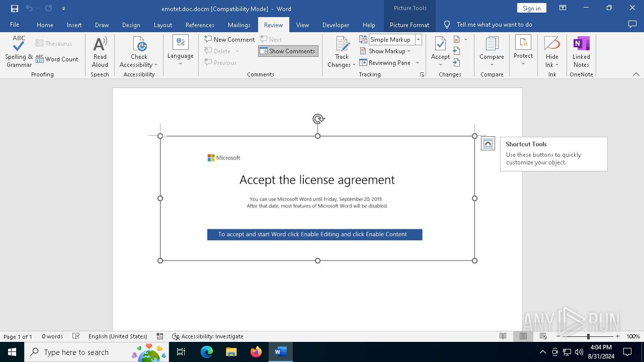Open the Picture Format tab
Screen dimensions: 644x362
410,25
